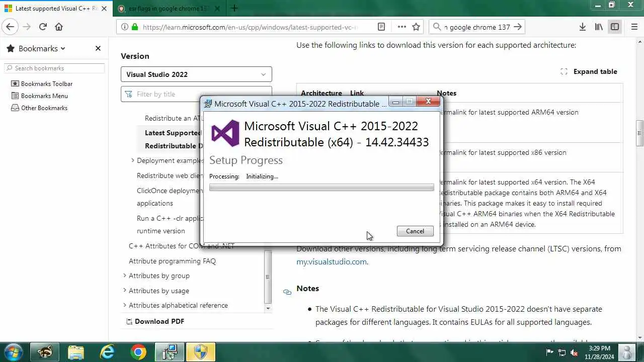Screen dimensions: 644x362
Task: Open Attribute programming FAQ article
Action: 172,261
